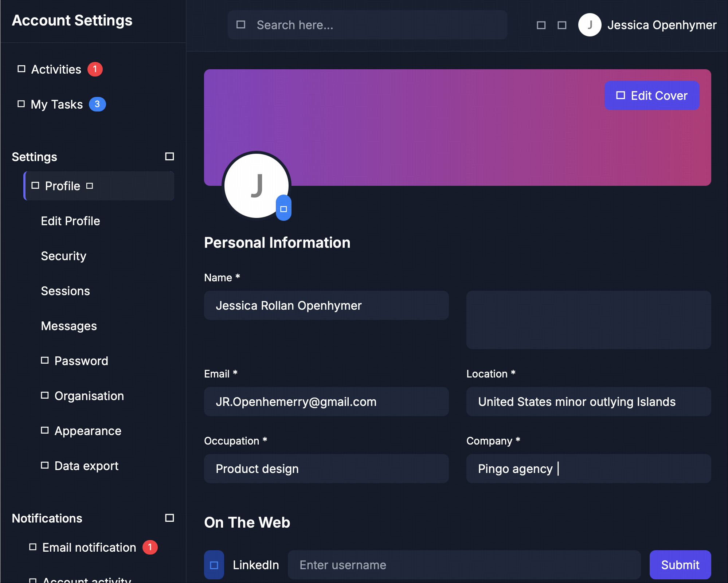The width and height of the screenshot is (728, 583).
Task: Click the Organisation icon in sidebar
Action: coord(45,395)
